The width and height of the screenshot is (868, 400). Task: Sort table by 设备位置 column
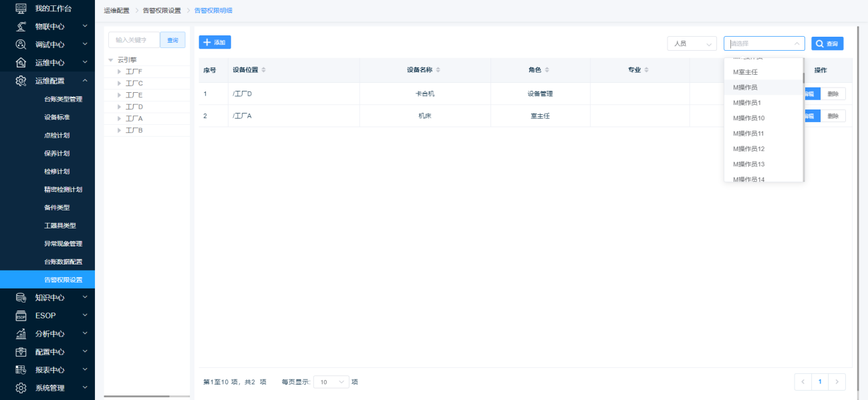click(x=263, y=70)
